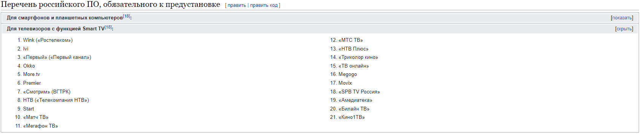This screenshot has height=139, width=644.
Task: Open footnote [18] beside smartphones heading
Action: pos(126,16)
